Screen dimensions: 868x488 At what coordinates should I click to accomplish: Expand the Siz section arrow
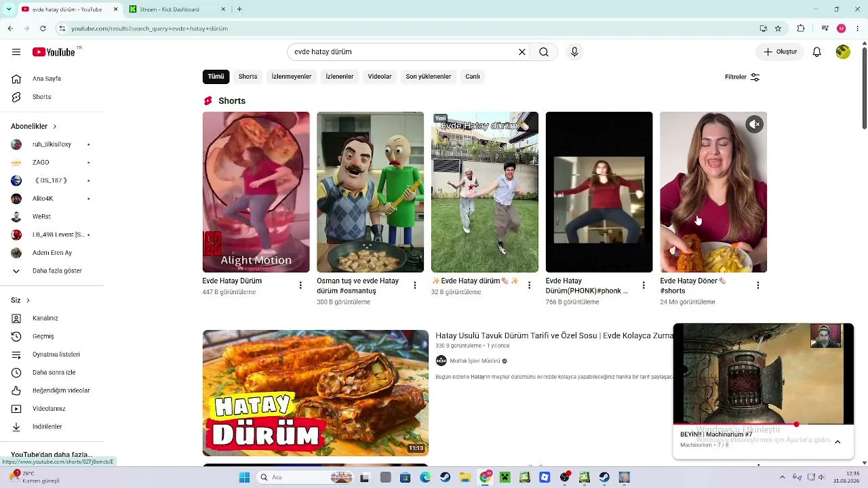(28, 300)
